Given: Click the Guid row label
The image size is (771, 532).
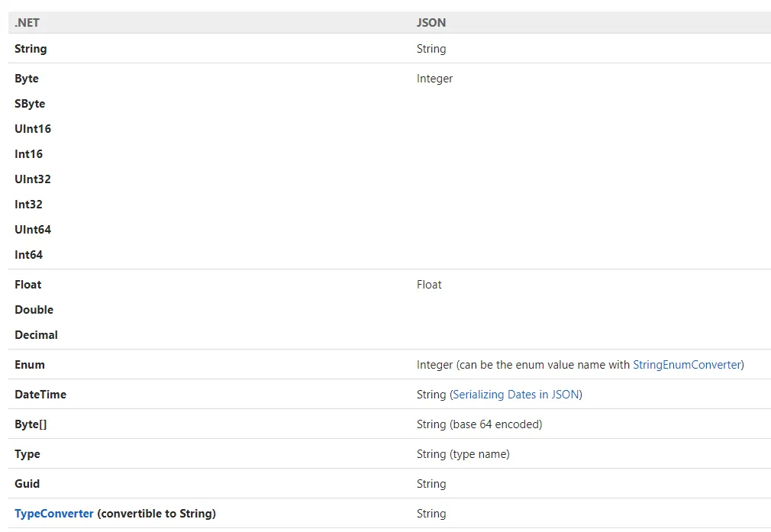Looking at the screenshot, I should pos(27,484).
